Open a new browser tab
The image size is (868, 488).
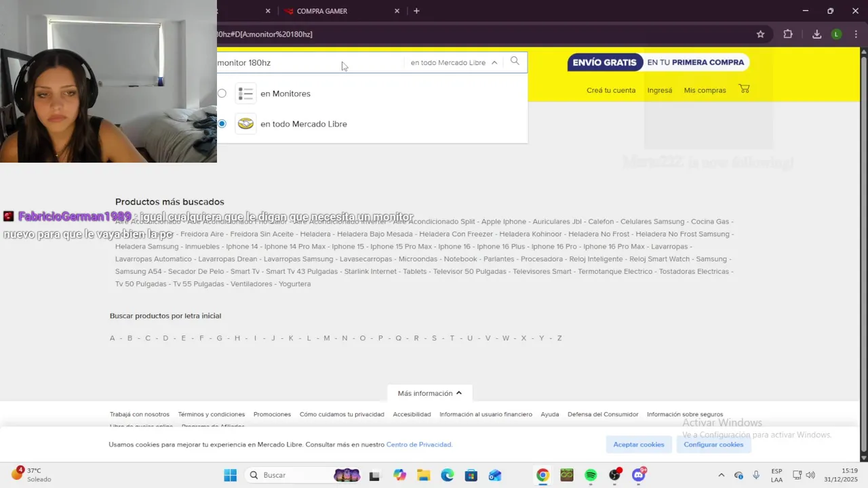(416, 11)
